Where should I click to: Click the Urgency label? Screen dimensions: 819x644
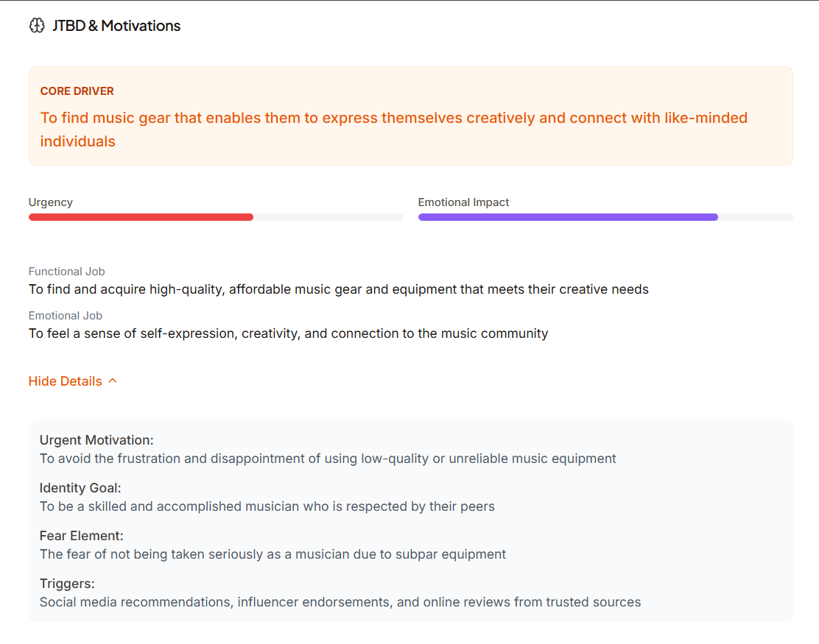click(50, 202)
